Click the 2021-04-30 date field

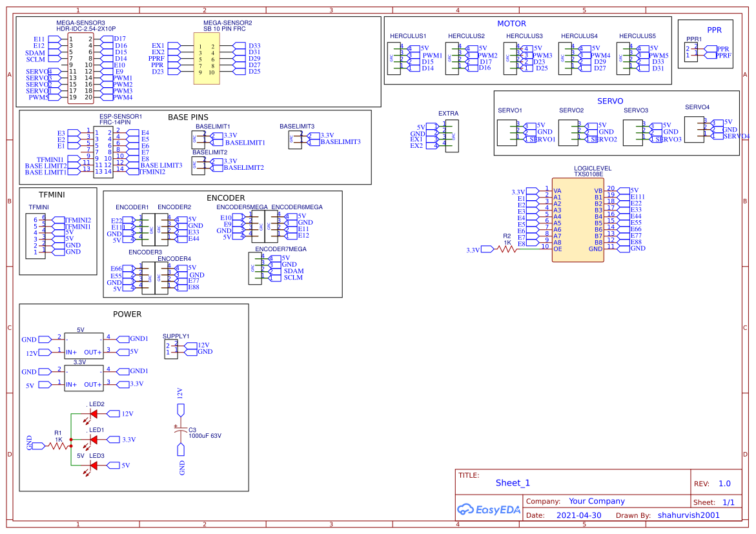pyautogui.click(x=578, y=515)
